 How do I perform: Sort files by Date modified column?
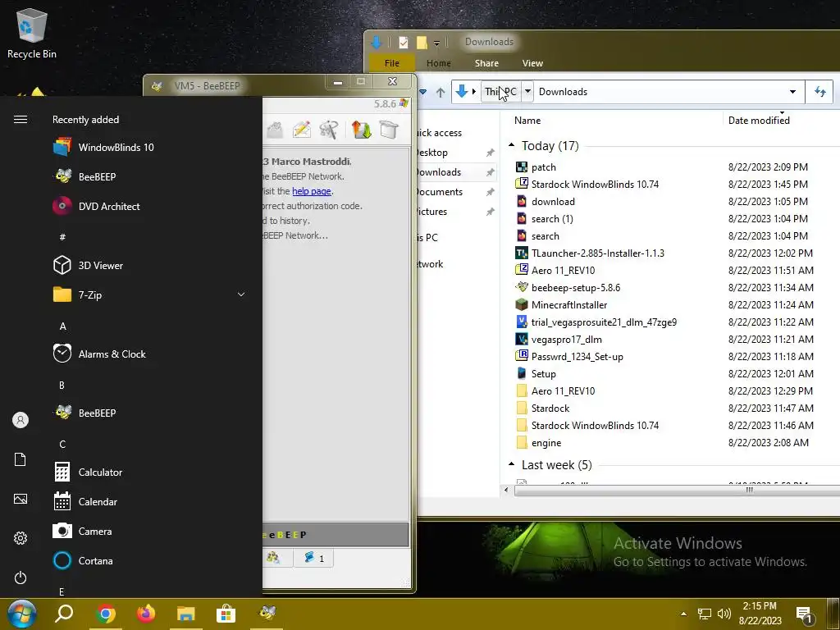759,121
